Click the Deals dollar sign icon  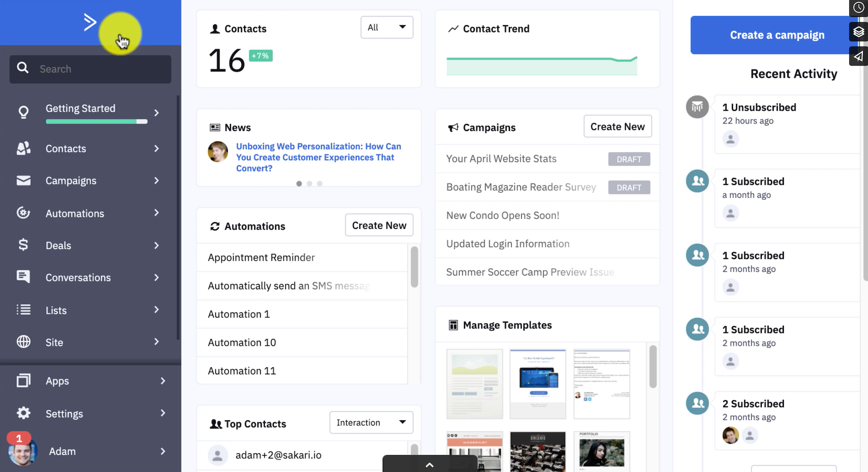[x=23, y=245]
